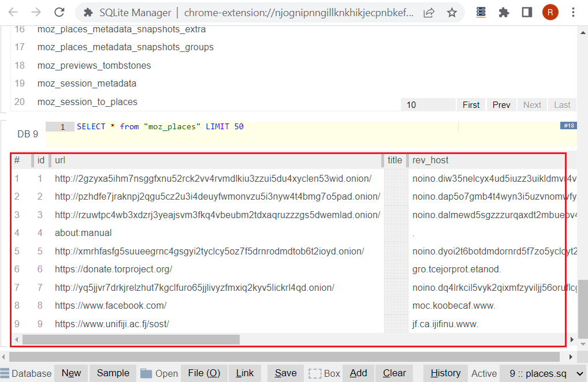Click the Database stack icon
588x382 pixels.
pyautogui.click(x=5, y=373)
